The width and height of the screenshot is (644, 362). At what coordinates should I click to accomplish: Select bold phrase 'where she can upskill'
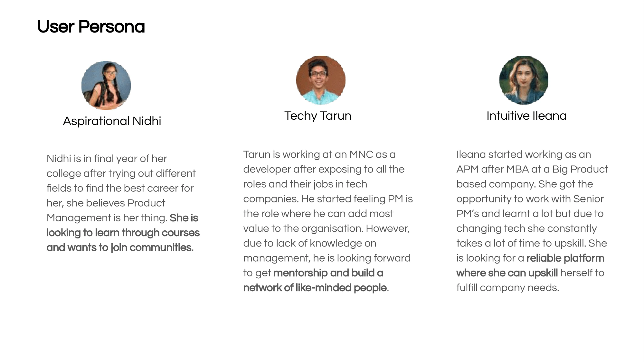[x=507, y=273]
